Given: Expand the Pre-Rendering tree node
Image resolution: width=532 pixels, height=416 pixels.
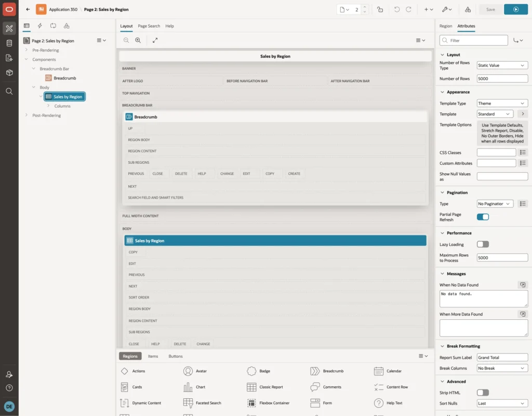Looking at the screenshot, I should coord(26,50).
